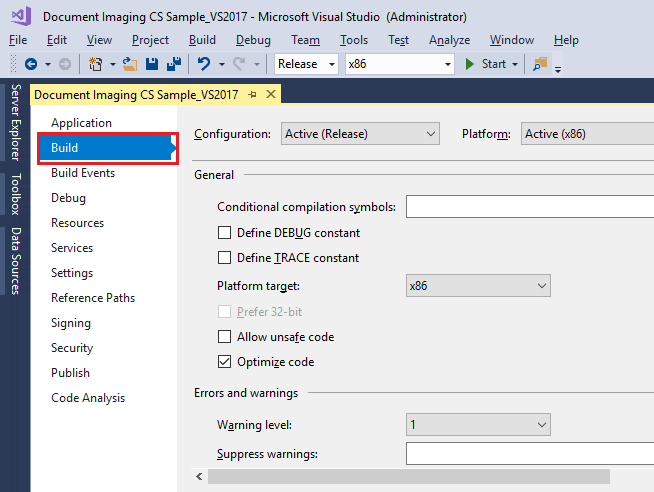Click the Open File folder icon
Image resolution: width=654 pixels, height=492 pixels.
coord(130,64)
